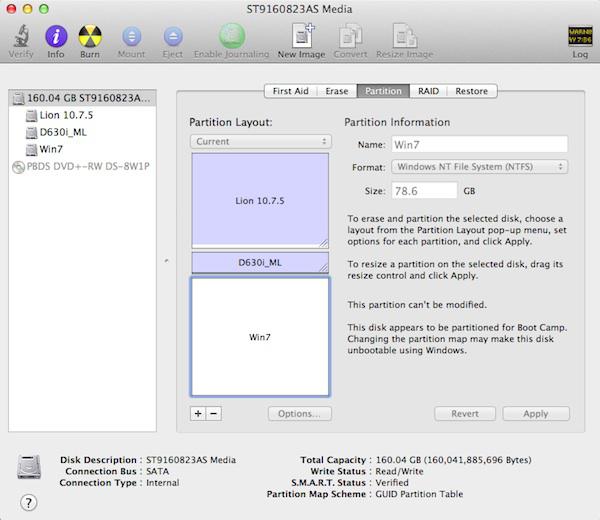Click the Burn disc icon
This screenshot has width=600, height=520.
(90, 37)
